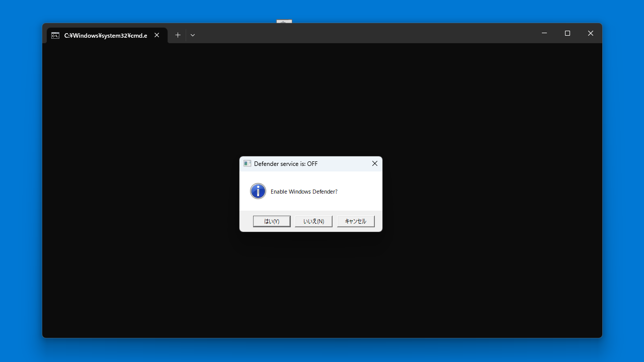Image resolution: width=644 pixels, height=362 pixels.
Task: Close the cmd.exe tab
Action: tap(157, 35)
